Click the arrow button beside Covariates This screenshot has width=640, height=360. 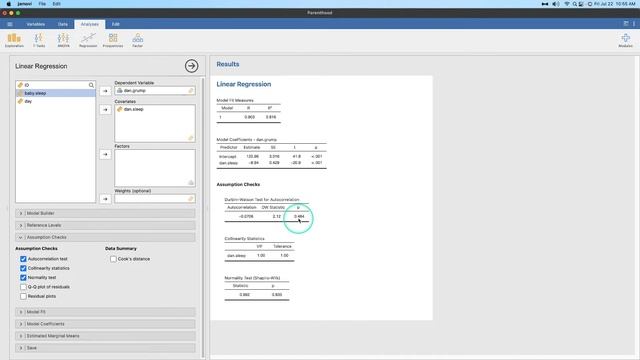coord(105,109)
